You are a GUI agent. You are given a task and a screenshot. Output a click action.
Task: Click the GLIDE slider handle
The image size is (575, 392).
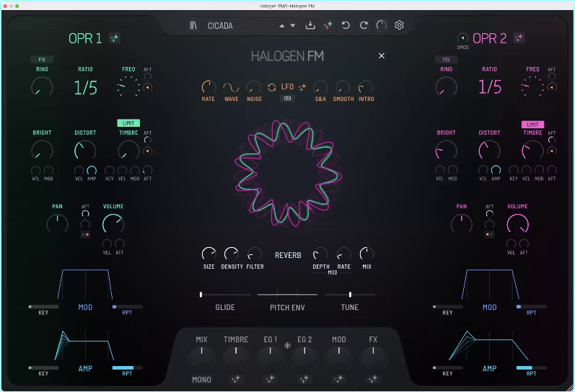pos(201,295)
